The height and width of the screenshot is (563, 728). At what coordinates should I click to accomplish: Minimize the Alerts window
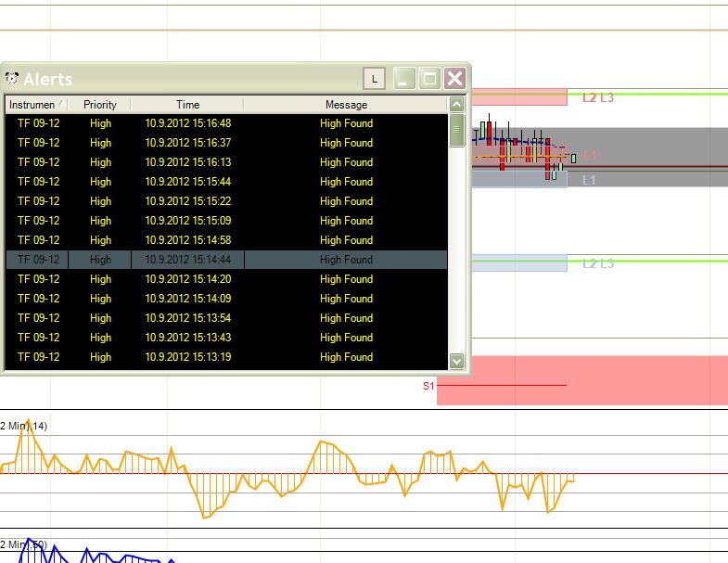click(x=404, y=79)
